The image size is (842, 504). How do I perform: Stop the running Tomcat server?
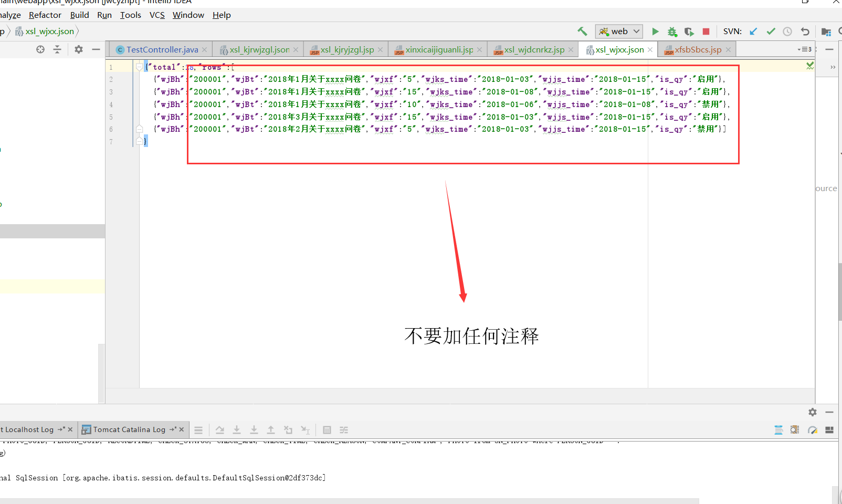(706, 31)
